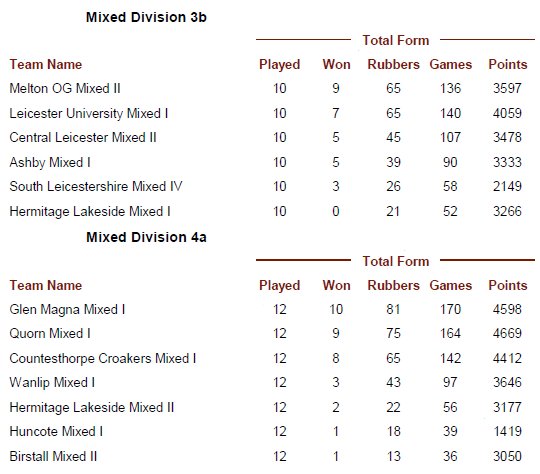Click Rubbers column header in Division 3b

393,64
